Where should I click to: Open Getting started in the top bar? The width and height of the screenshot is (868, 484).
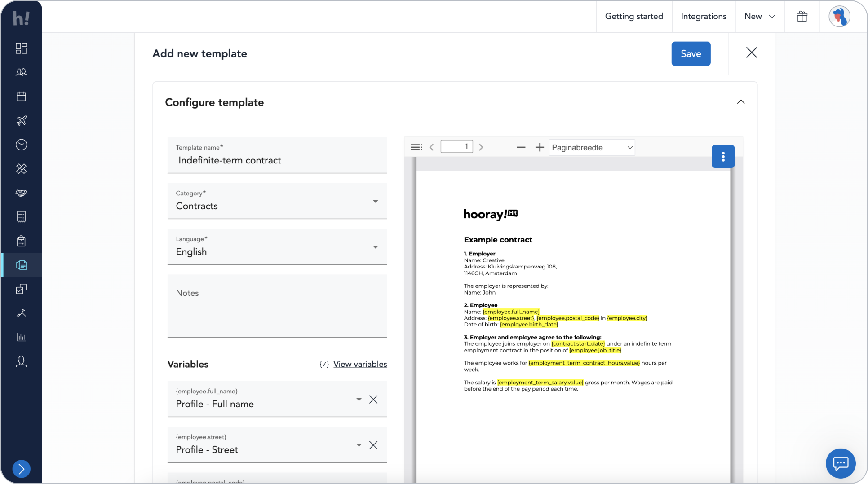point(634,17)
